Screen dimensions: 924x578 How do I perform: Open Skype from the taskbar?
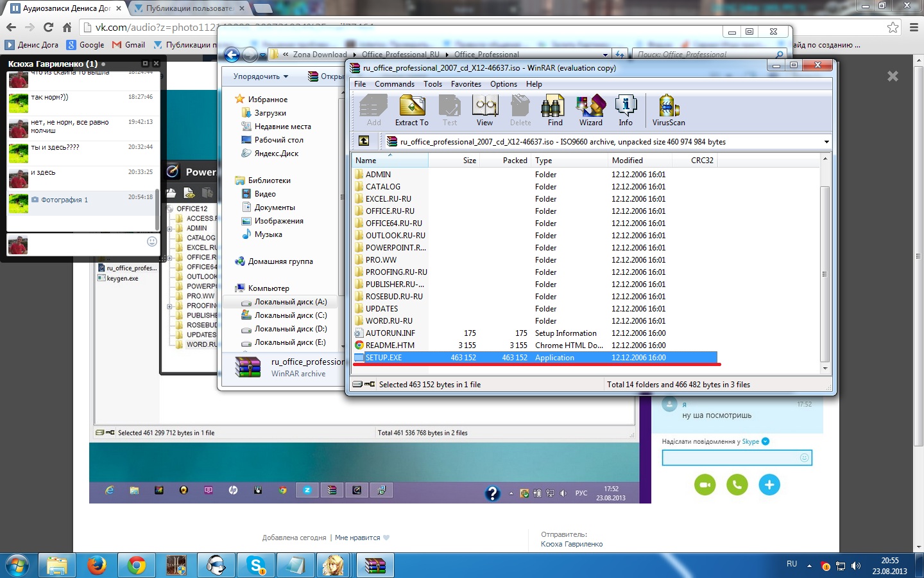pos(256,566)
